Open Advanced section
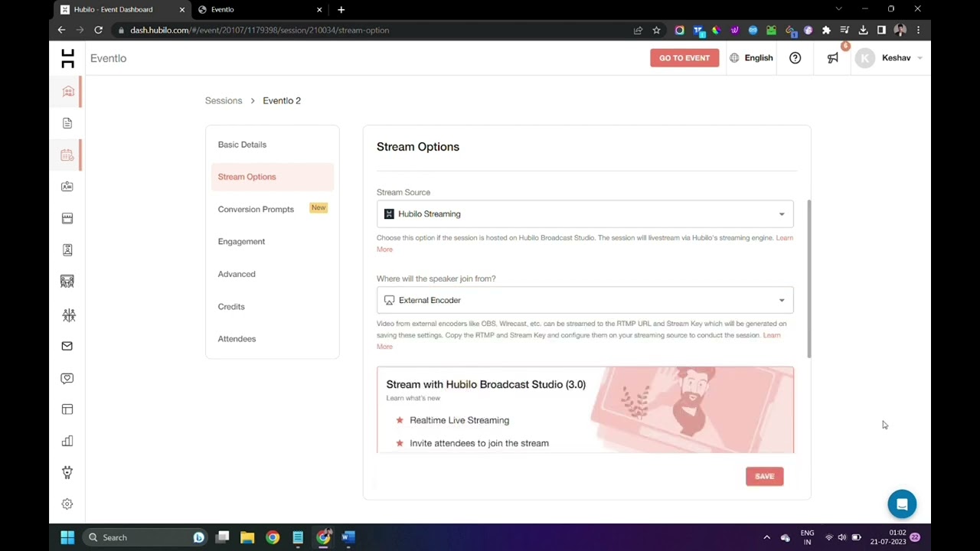This screenshot has width=980, height=551. [x=237, y=274]
